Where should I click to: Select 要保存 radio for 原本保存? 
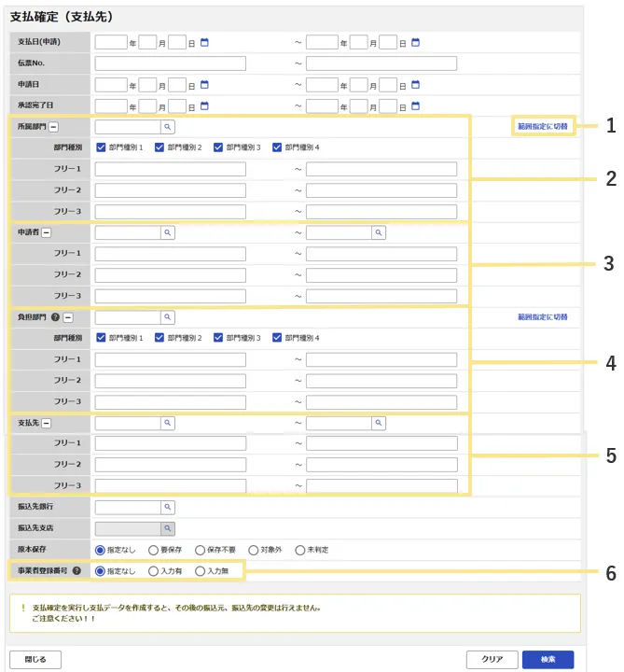pos(154,550)
